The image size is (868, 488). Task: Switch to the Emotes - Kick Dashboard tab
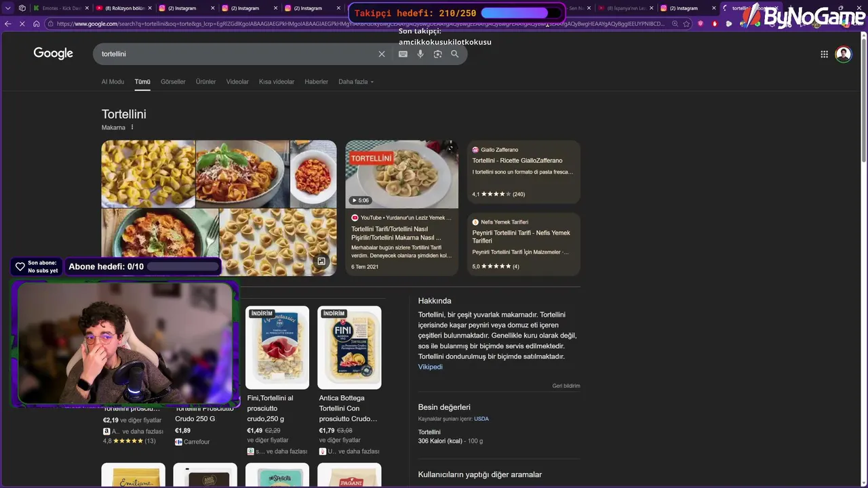coord(60,8)
